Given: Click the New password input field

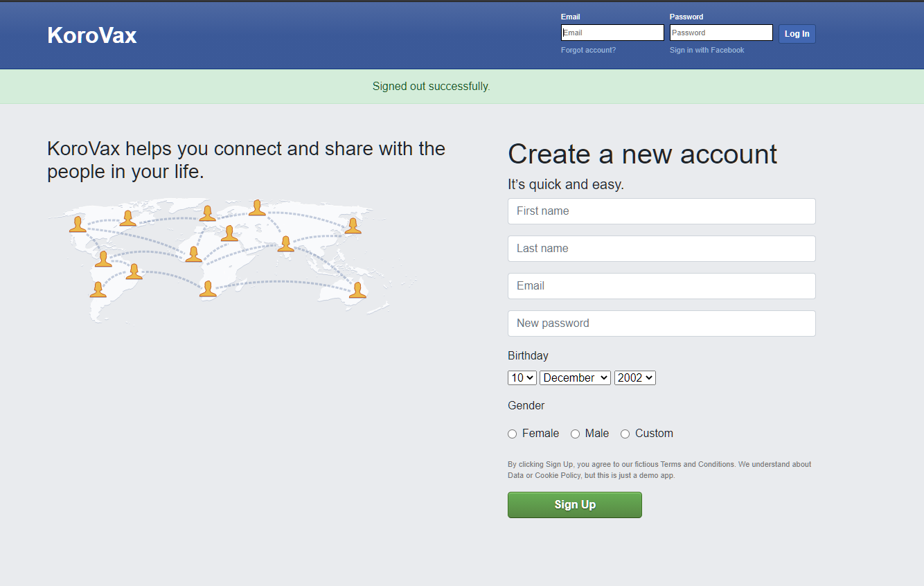Looking at the screenshot, I should coord(661,323).
